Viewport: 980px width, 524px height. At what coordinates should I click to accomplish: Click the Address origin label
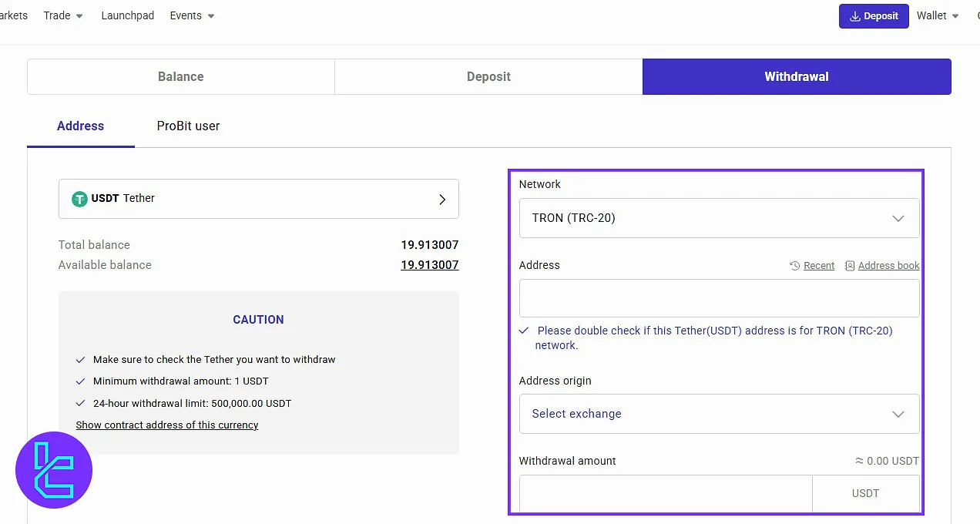555,381
